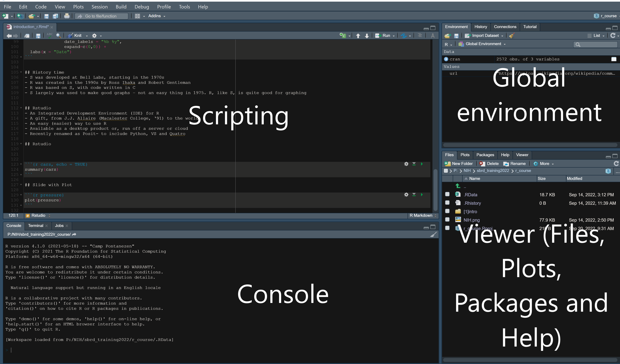
Task: Open the Rstudio section navigator in status bar
Action: tap(38, 216)
